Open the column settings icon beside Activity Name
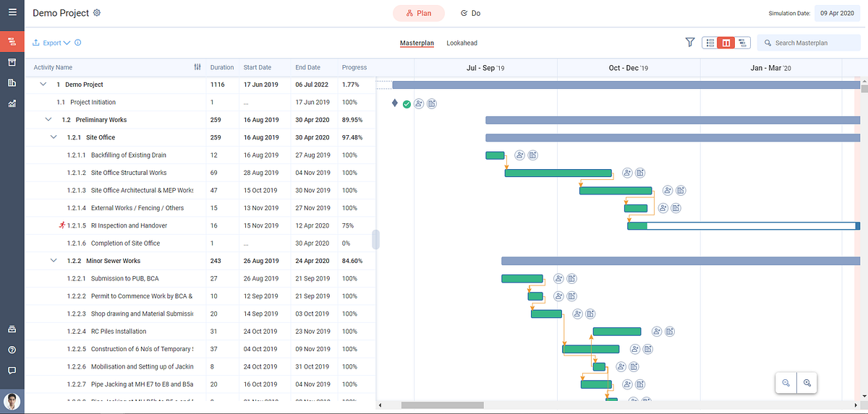 [x=197, y=67]
